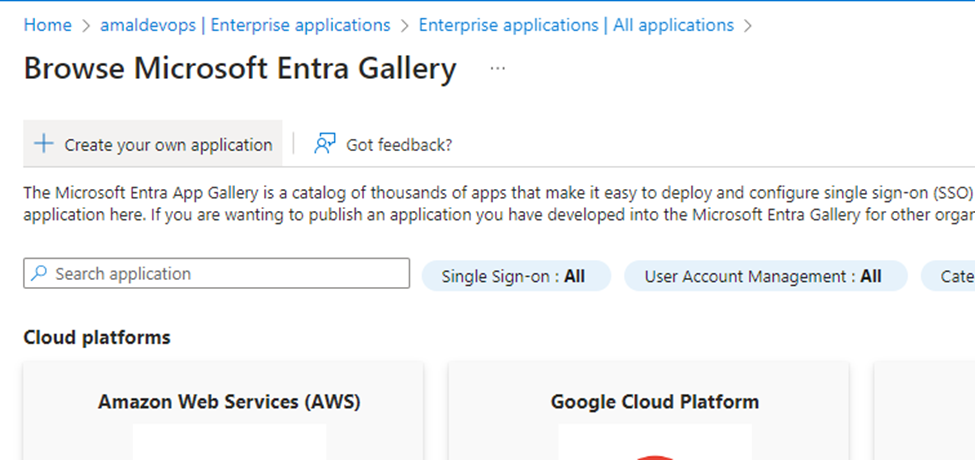Viewport: 975px width, 460px height.
Task: Click the plus icon for creating application
Action: tap(44, 144)
